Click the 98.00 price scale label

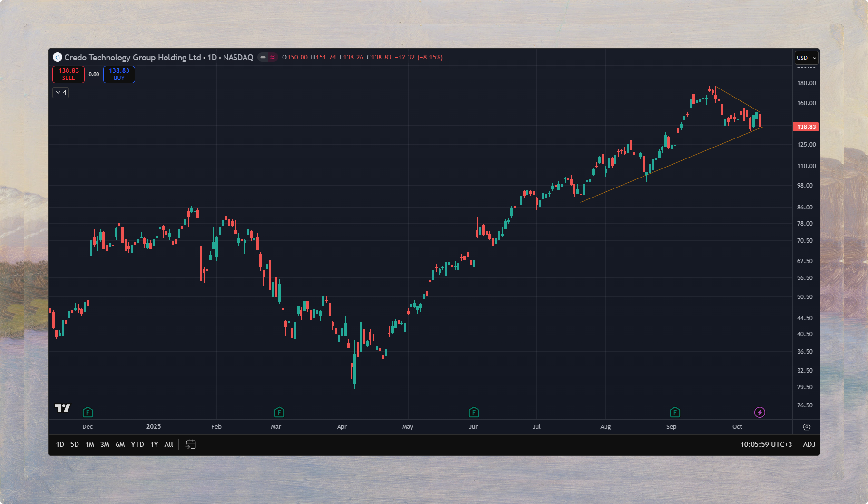pos(805,185)
